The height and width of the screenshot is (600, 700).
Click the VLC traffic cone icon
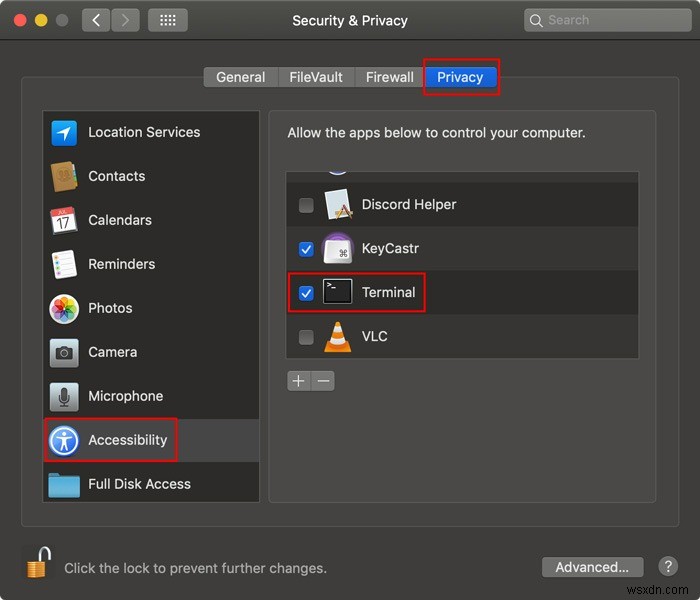point(338,337)
